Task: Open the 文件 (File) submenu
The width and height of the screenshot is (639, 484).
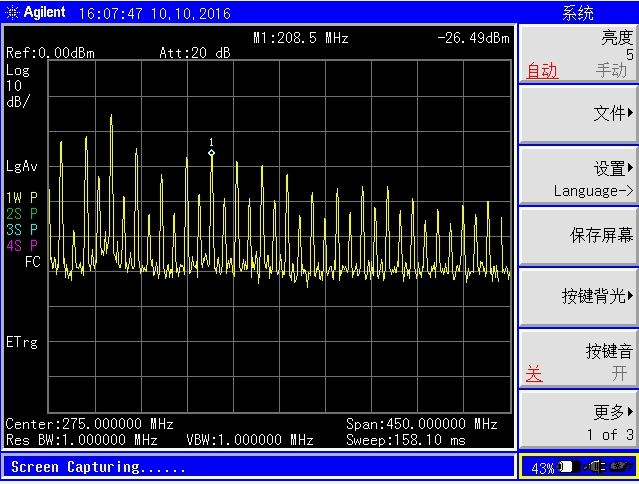Action: 578,113
